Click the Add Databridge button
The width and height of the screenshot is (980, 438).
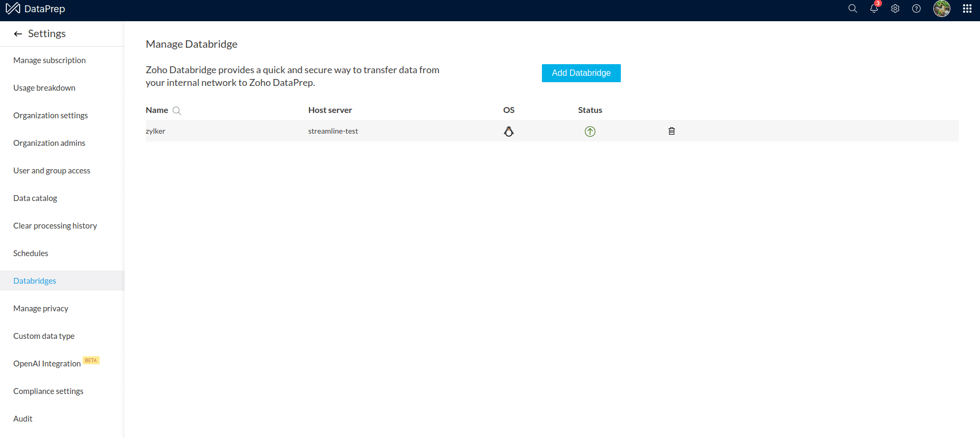coord(581,73)
